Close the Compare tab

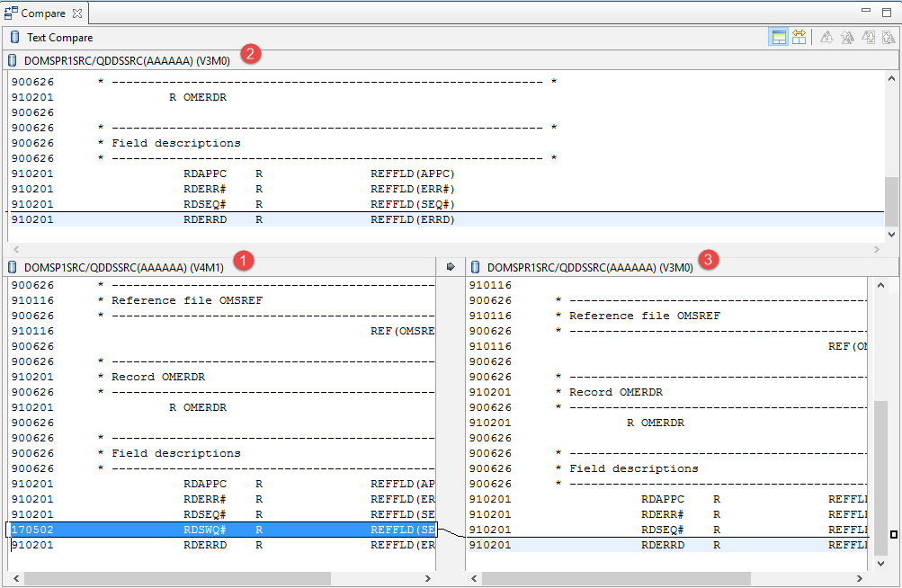point(76,13)
